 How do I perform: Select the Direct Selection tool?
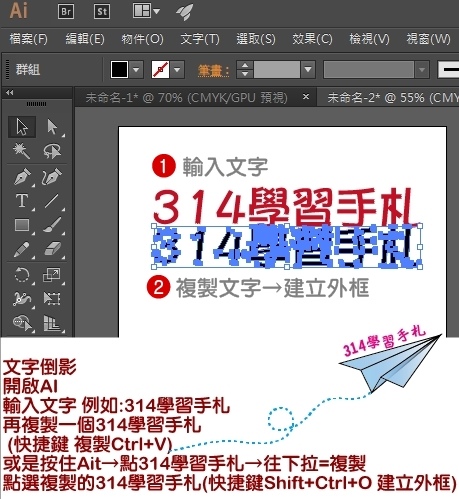click(x=52, y=127)
